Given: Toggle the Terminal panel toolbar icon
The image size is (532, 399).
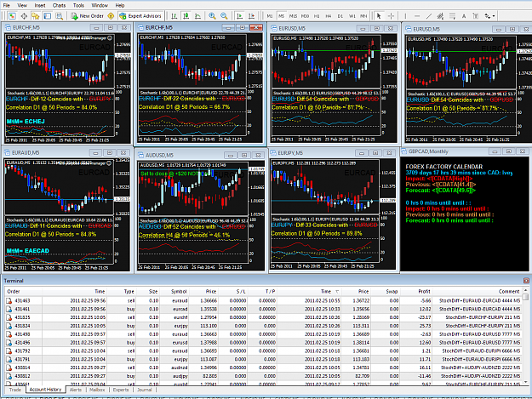Looking at the screenshot, I should pos(48,16).
